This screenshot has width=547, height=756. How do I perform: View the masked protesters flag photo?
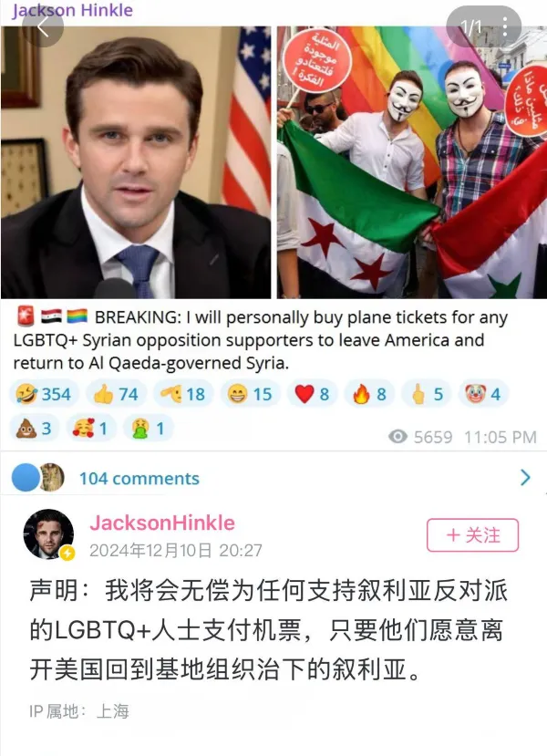click(x=411, y=162)
